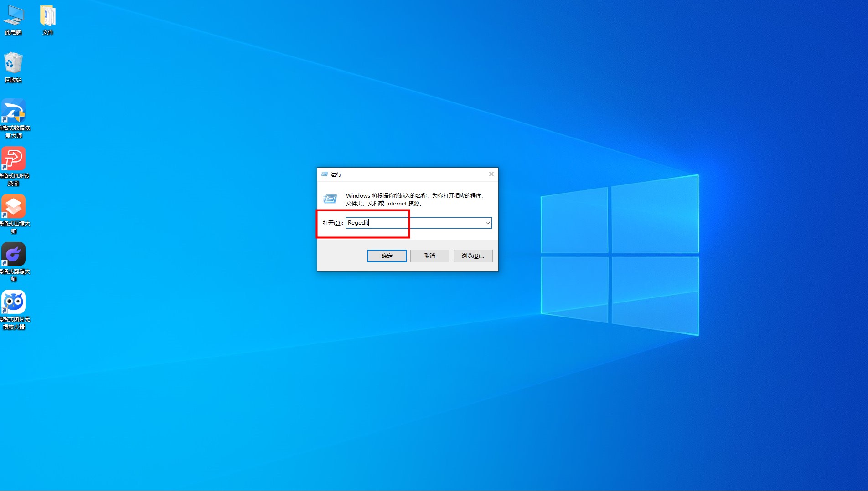
Task: Click the Windows logo on the wallpaper
Action: coord(619,255)
